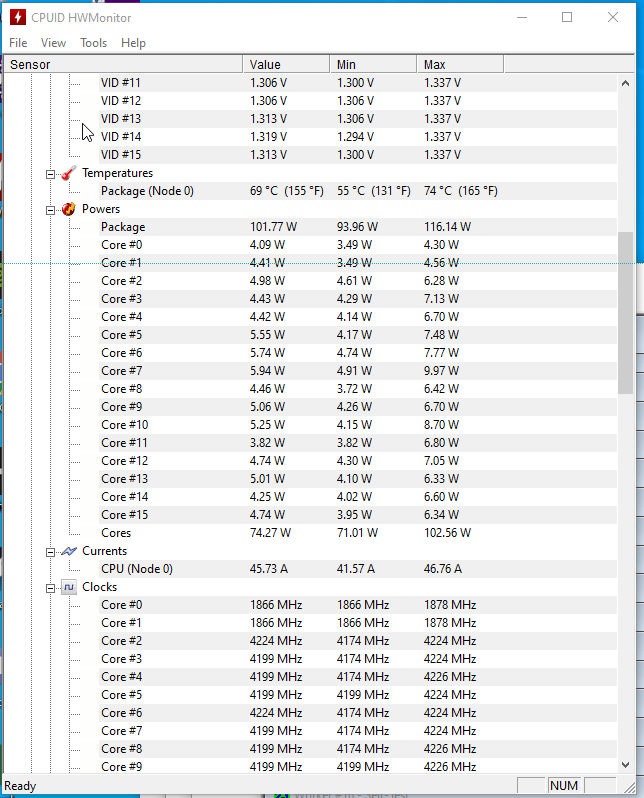Click the 116.14 W max package value
Screen dimensions: 644x798
(447, 227)
